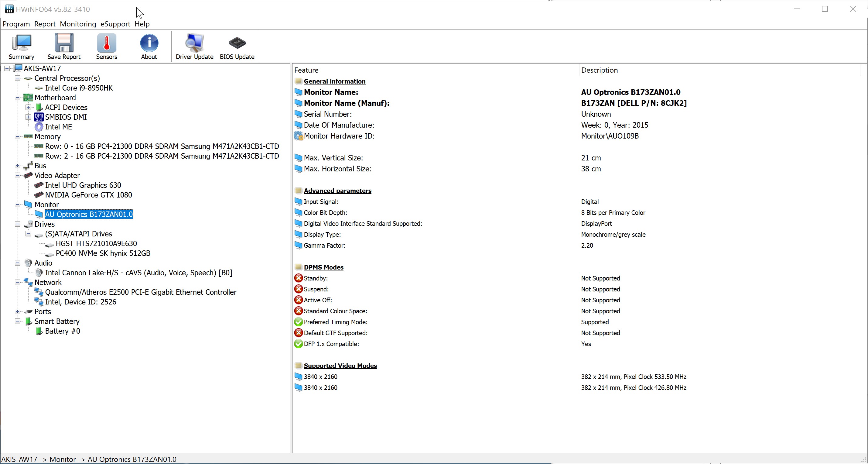Select Intel UHD Graphics 630 entry
Screen dimensions: 868x464
coord(83,185)
